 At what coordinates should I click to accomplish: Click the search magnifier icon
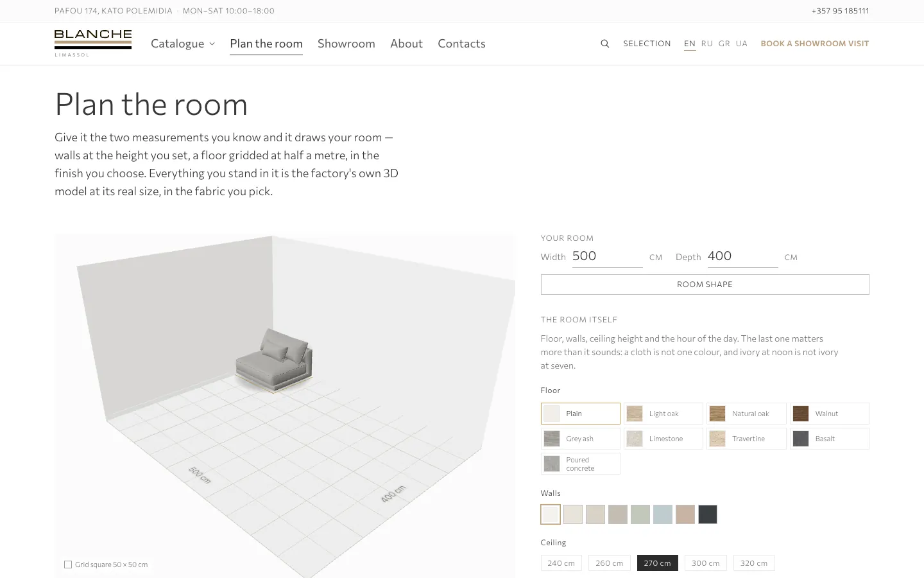pos(604,44)
